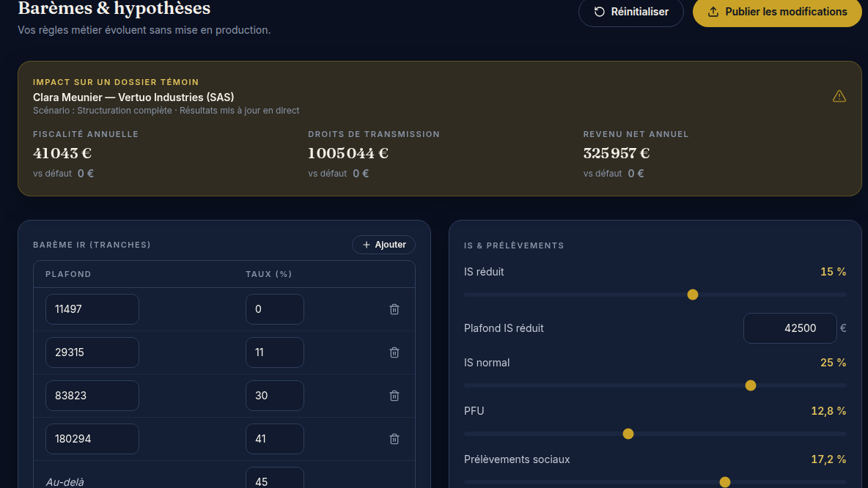Edit Plafond IS réduit field 42500

[x=790, y=328]
